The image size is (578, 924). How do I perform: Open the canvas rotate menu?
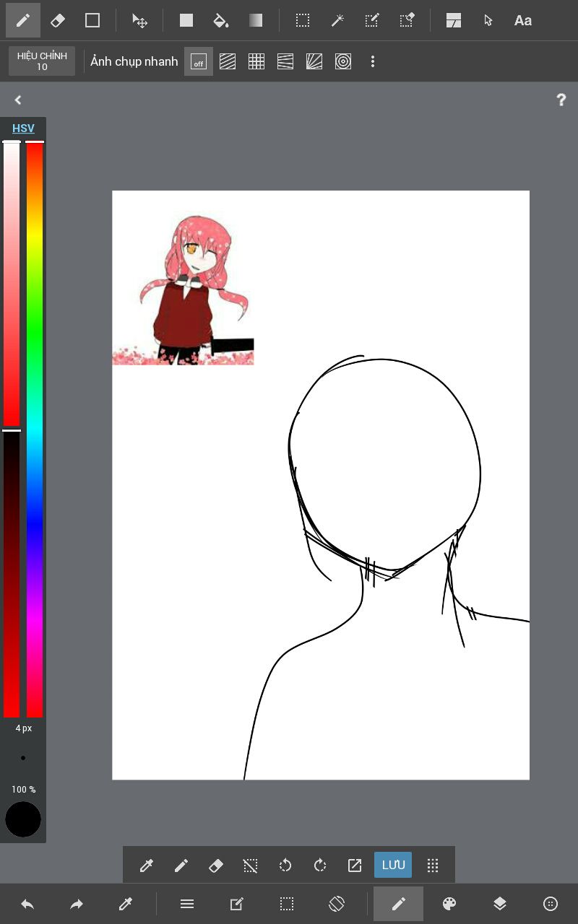pyautogui.click(x=337, y=904)
